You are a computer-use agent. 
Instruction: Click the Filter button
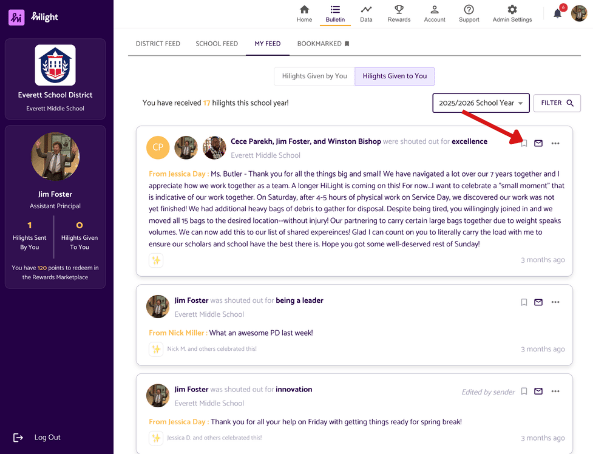click(557, 103)
